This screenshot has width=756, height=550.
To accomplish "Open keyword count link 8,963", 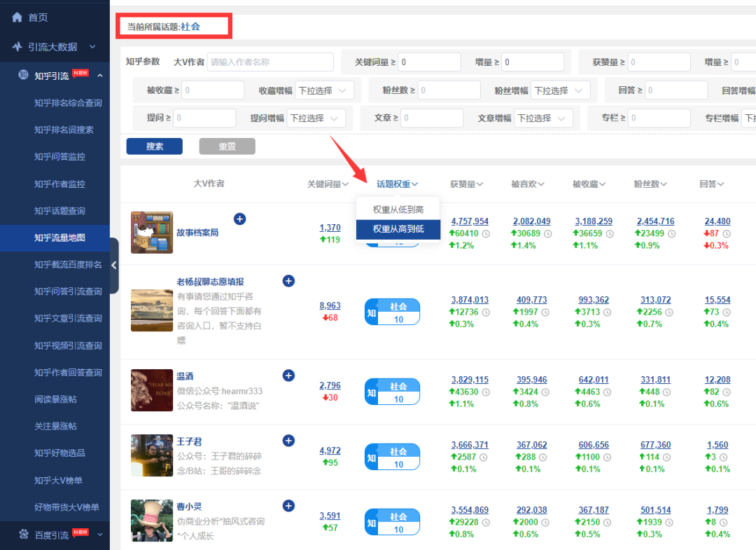I will (330, 305).
